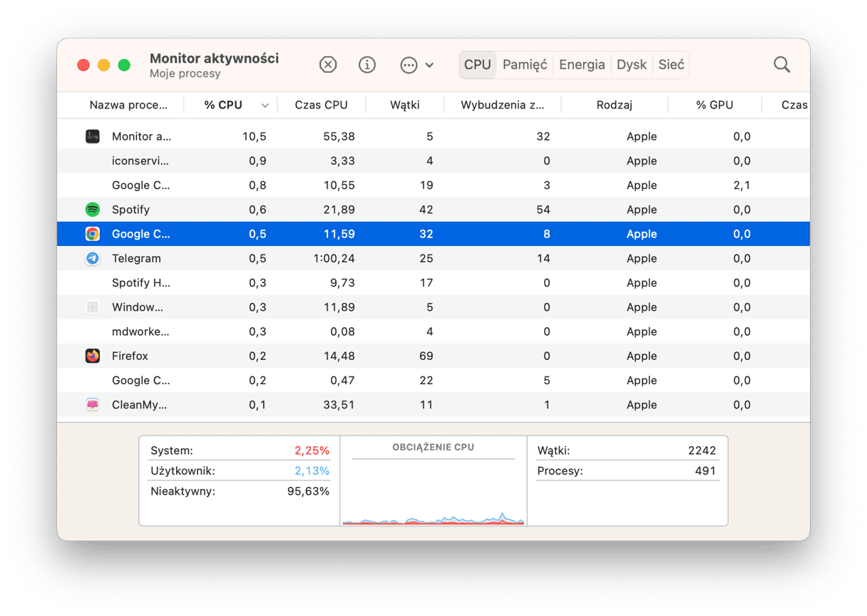The image size is (867, 616).
Task: Click the Google Chrome icon in selected row
Action: coord(93,234)
